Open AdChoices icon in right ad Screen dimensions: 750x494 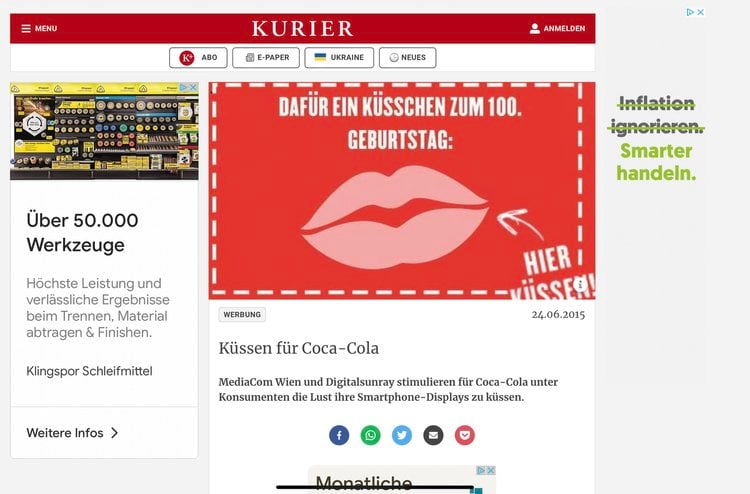click(690, 12)
